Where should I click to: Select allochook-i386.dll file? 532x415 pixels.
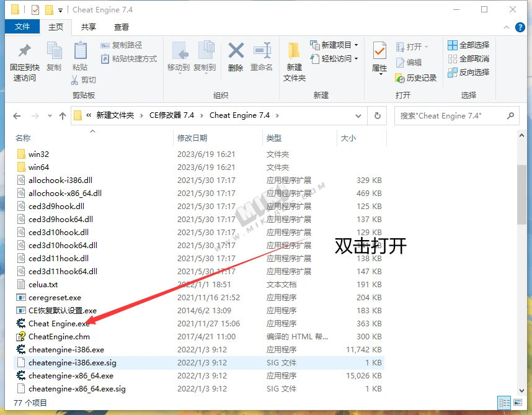[199, 180]
